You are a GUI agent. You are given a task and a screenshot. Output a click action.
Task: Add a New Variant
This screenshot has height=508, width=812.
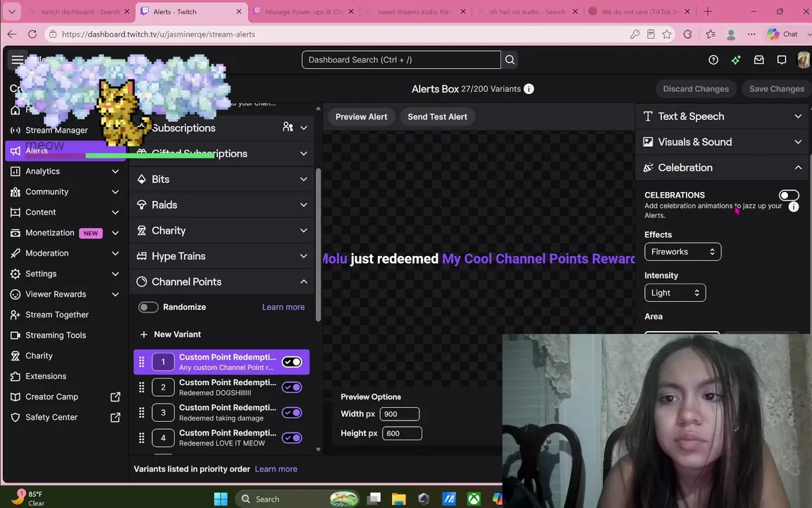pos(171,334)
